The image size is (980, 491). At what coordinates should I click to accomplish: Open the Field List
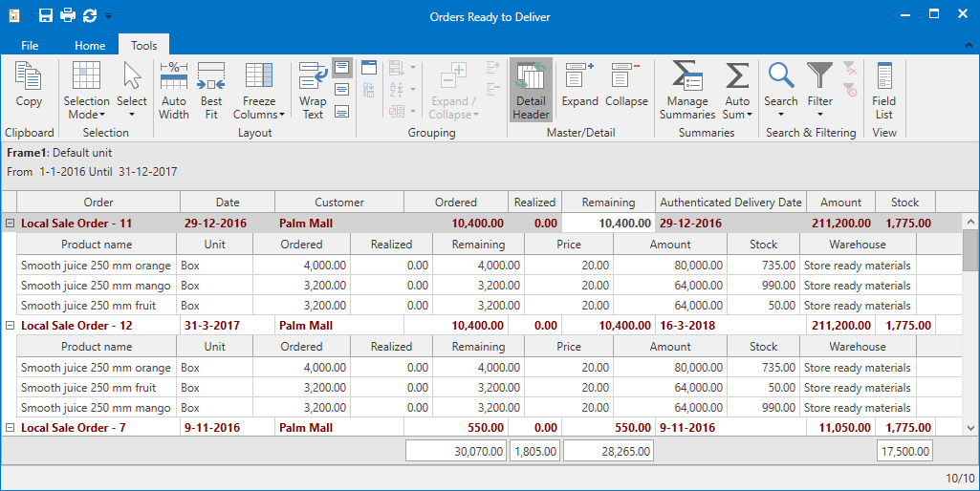tap(883, 91)
